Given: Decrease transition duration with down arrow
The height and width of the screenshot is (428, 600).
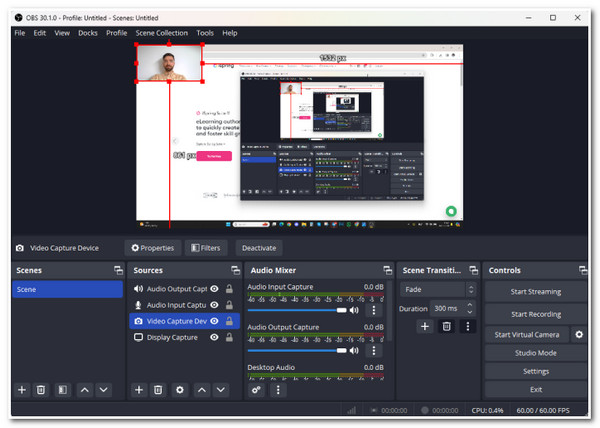Looking at the screenshot, I should pos(470,312).
